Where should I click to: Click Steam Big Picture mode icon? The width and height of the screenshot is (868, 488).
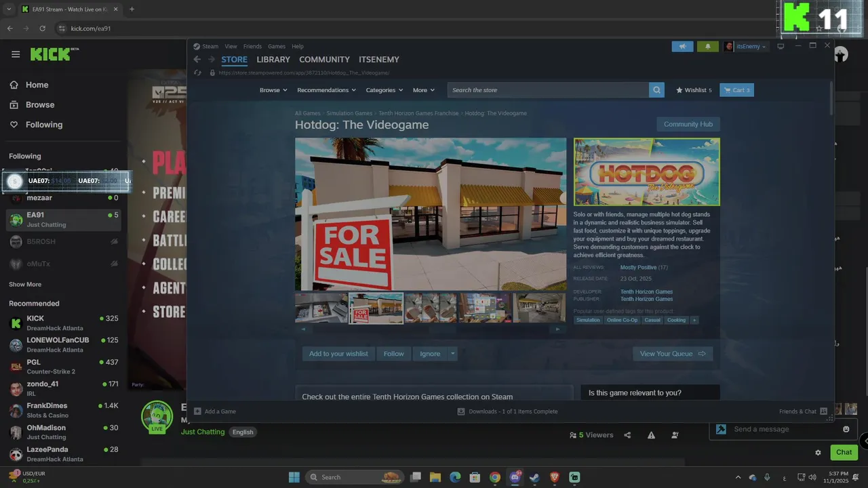(781, 46)
